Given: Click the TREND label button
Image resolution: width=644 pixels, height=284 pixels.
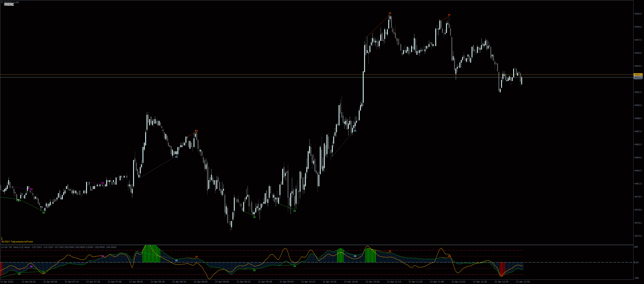Looking at the screenshot, I should click(9, 5).
